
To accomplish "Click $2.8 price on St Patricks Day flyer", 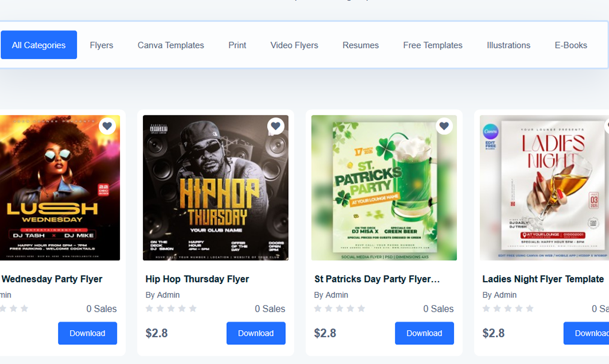I will [325, 333].
